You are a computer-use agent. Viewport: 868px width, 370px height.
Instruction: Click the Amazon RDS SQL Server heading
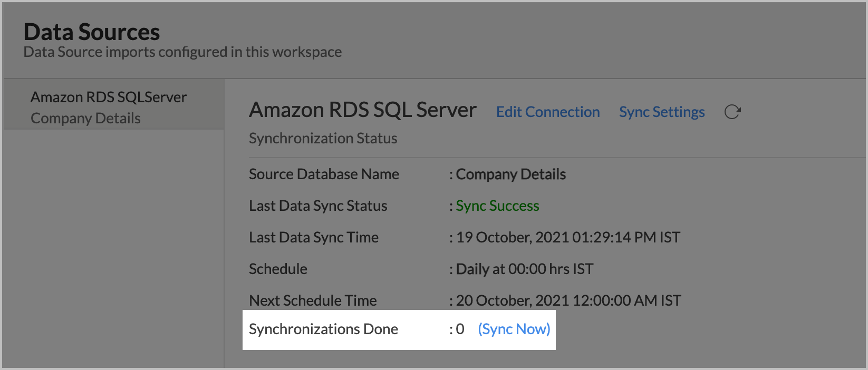click(x=363, y=110)
